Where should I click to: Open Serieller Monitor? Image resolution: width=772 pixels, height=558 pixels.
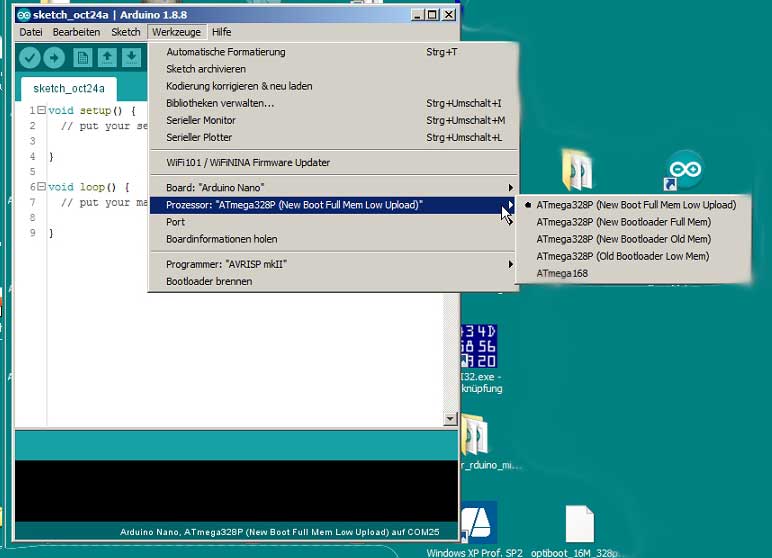pyautogui.click(x=334, y=120)
